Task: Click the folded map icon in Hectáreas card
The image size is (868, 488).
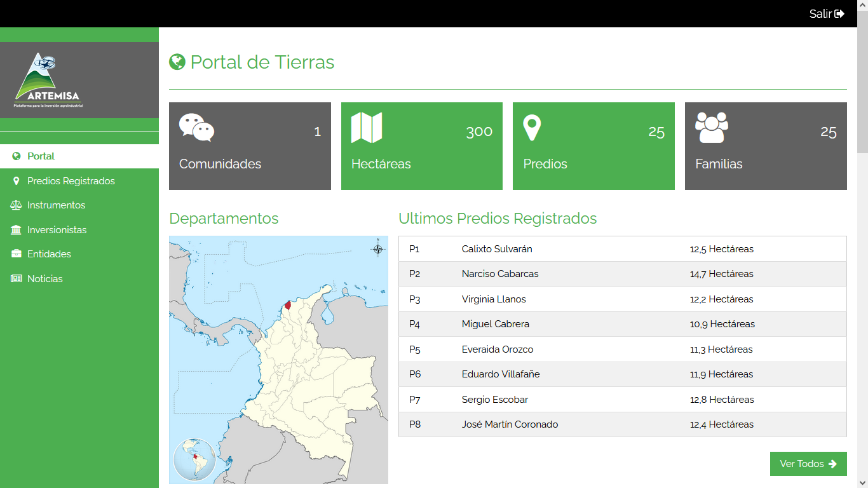Action: (x=367, y=128)
